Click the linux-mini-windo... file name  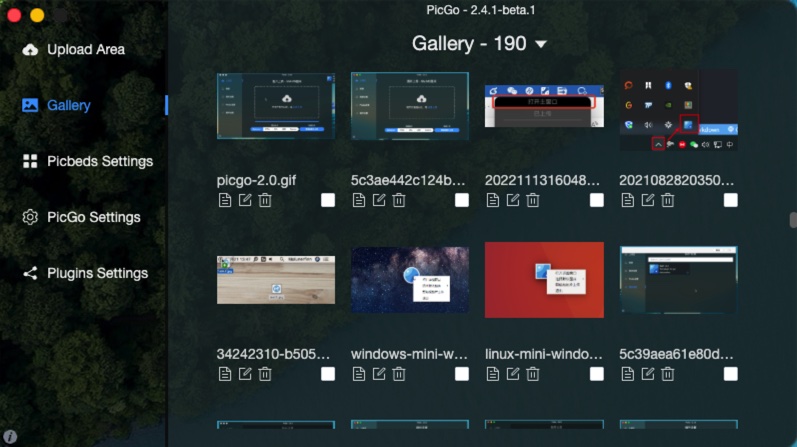coord(543,354)
